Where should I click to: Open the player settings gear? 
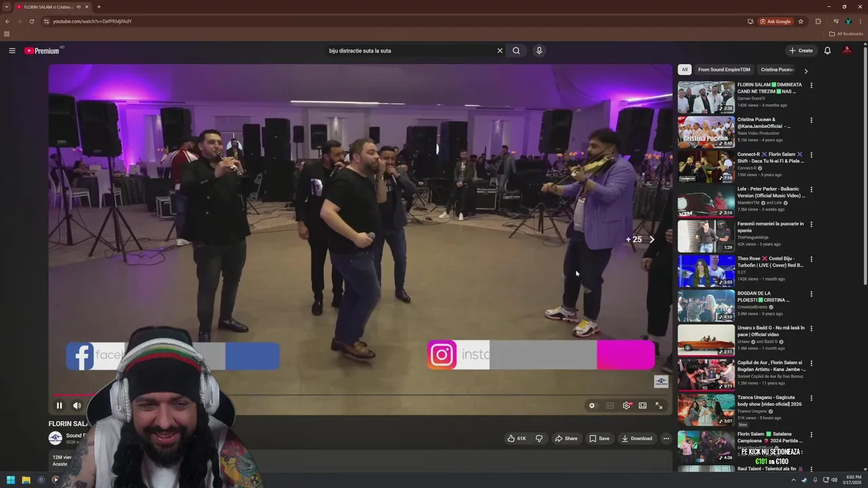point(627,405)
